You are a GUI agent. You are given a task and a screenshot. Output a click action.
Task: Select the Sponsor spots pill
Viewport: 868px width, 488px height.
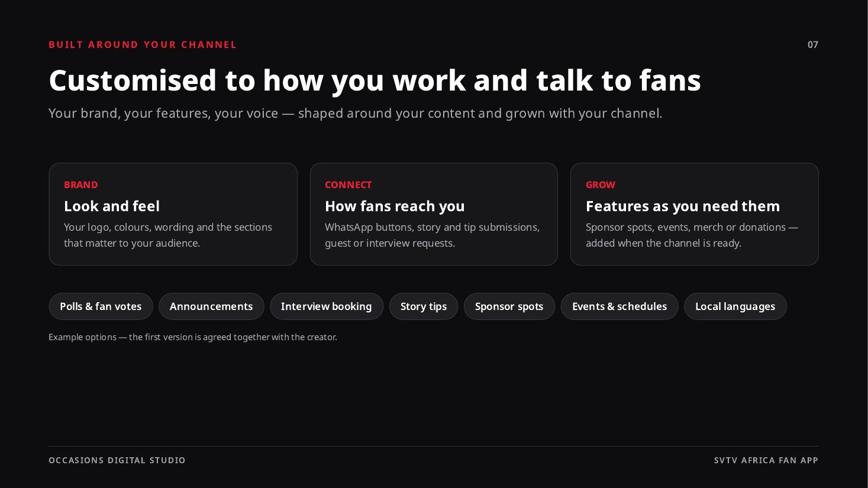click(x=509, y=306)
